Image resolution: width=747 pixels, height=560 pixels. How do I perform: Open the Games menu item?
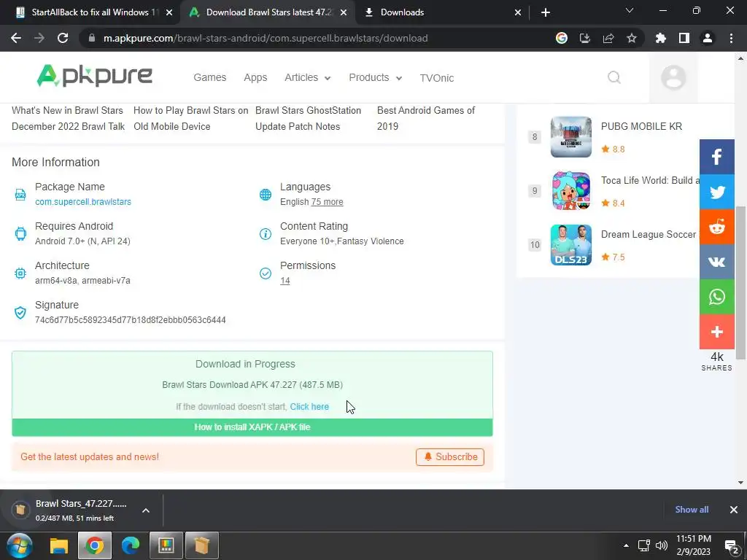209,77
